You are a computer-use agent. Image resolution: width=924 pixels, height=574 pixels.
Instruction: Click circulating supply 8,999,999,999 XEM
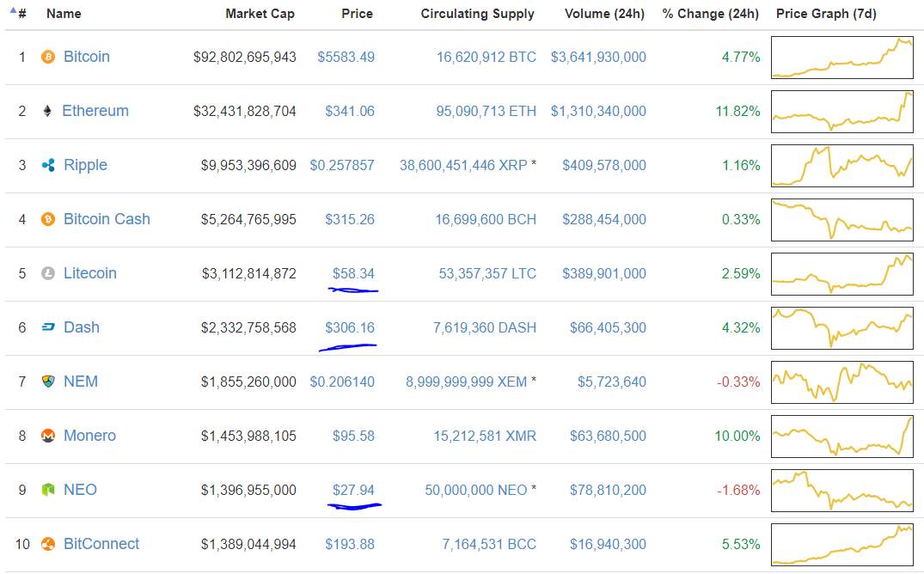click(x=466, y=382)
